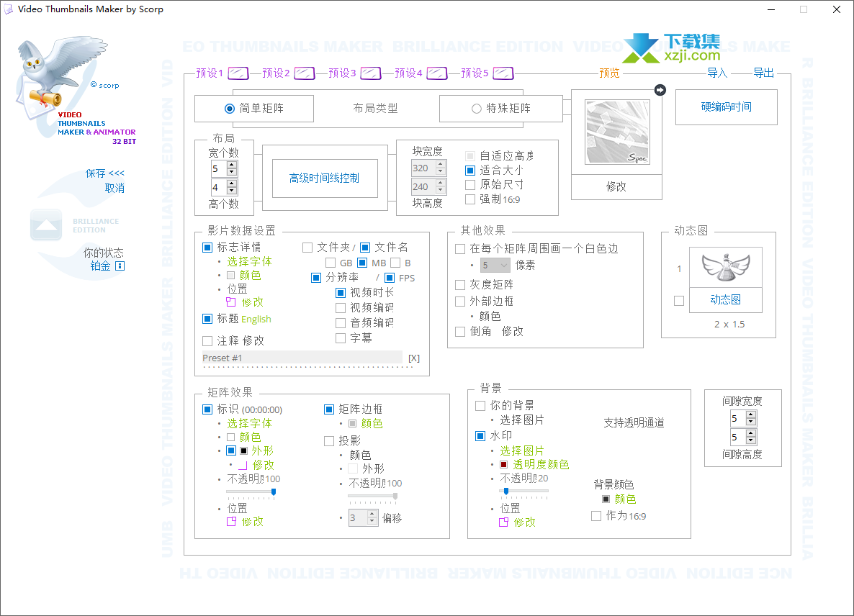Click the 选择字体 link under 标志详情
Screen dimensions: 854x616
point(249,262)
